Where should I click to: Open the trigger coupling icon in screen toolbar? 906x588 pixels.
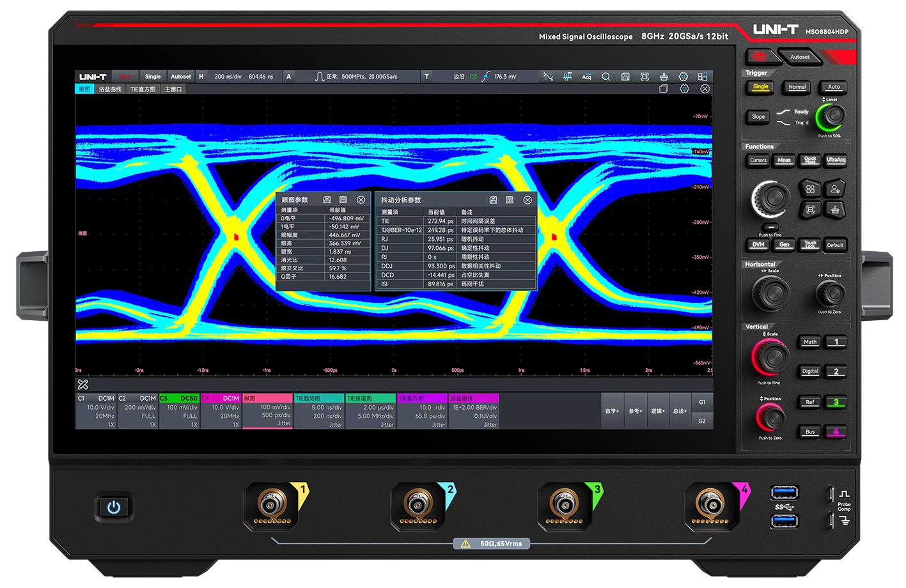[x=548, y=77]
